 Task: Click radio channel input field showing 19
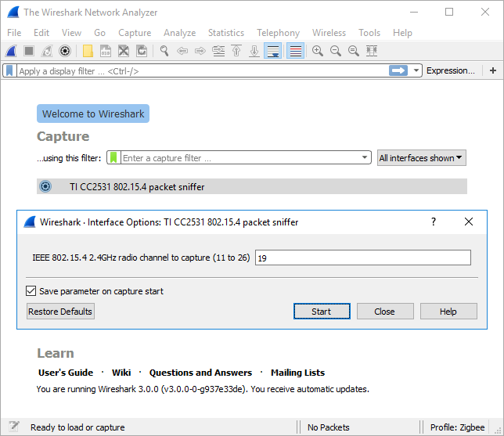click(x=363, y=258)
